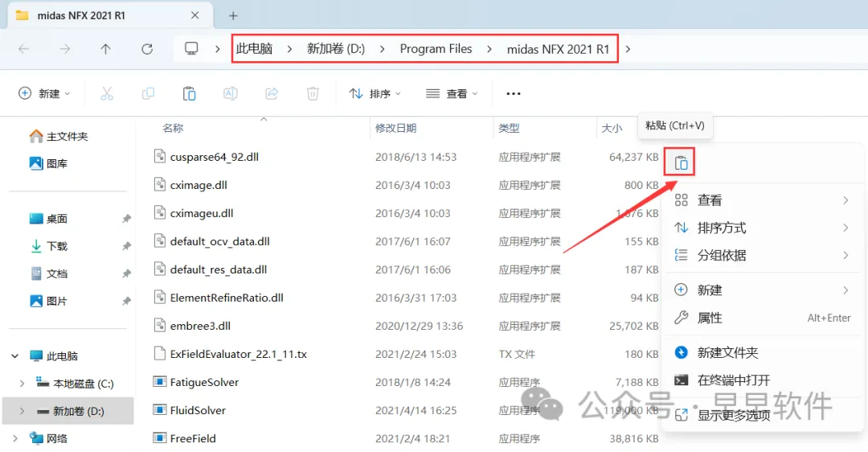Open Desktop (桌面) in sidebar
The image size is (868, 452).
(48, 219)
